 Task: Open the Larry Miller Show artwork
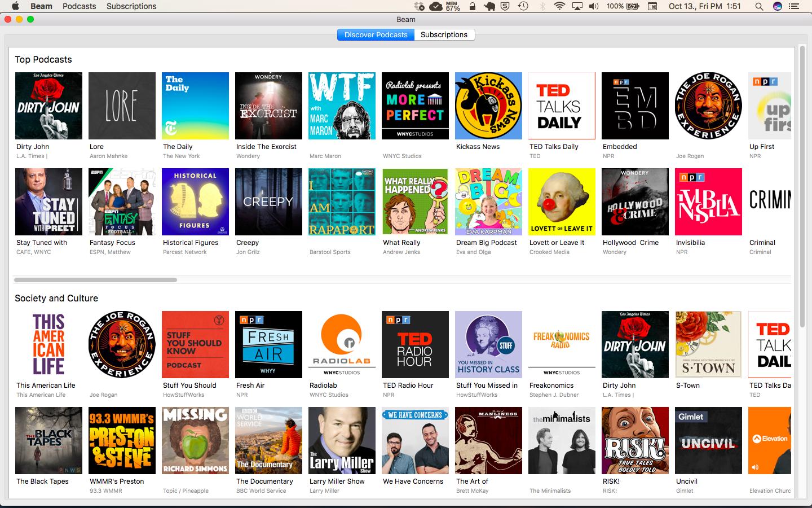[x=342, y=440]
